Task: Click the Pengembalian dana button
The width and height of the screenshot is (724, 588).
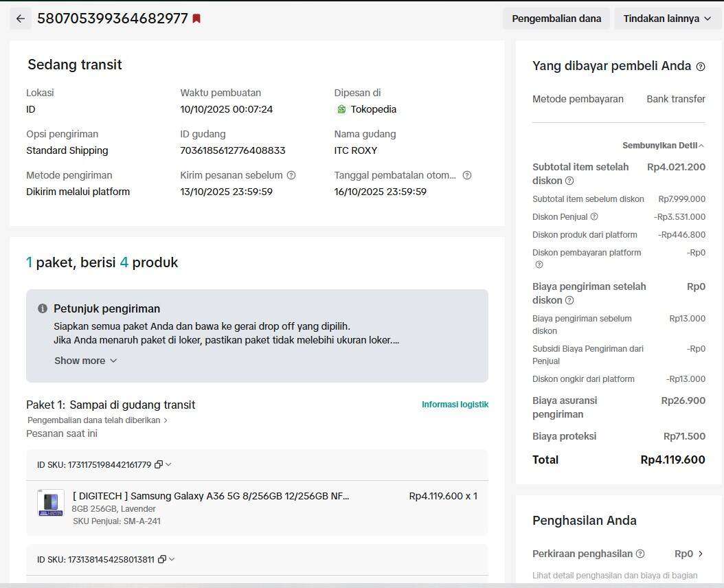Action: pos(556,19)
